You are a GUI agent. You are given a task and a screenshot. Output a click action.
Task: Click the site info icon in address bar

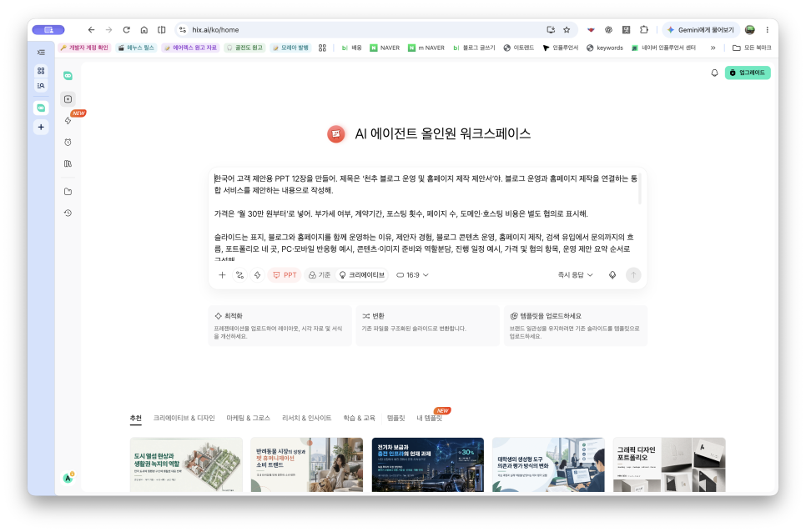(x=183, y=30)
